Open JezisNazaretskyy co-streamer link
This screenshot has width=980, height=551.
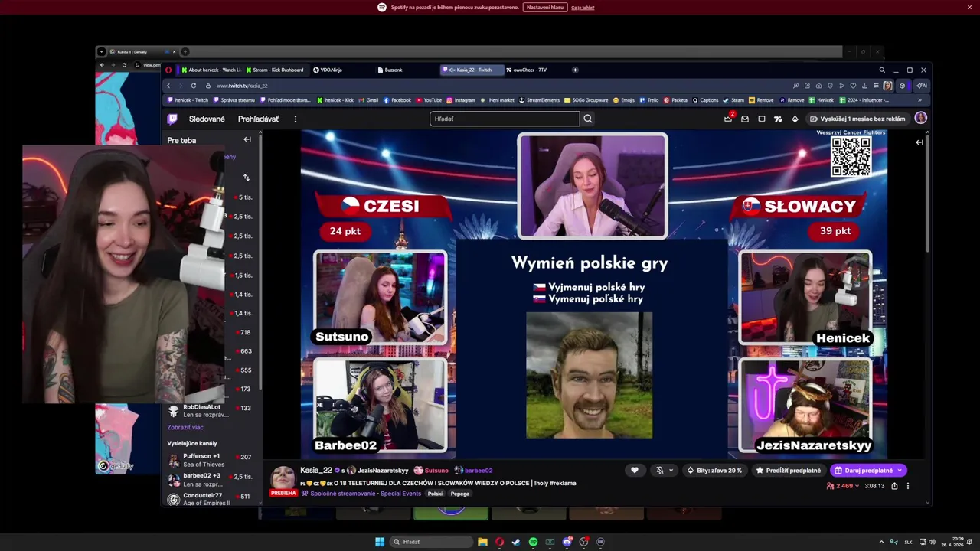point(382,470)
